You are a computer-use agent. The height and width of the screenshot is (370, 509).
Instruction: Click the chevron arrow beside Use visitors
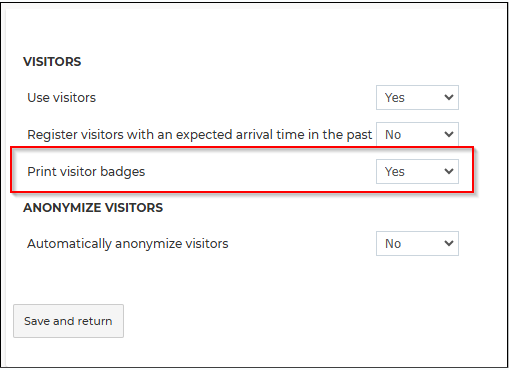pos(449,97)
